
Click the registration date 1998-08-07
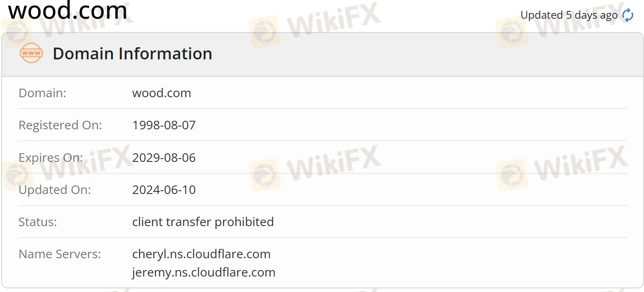(164, 125)
